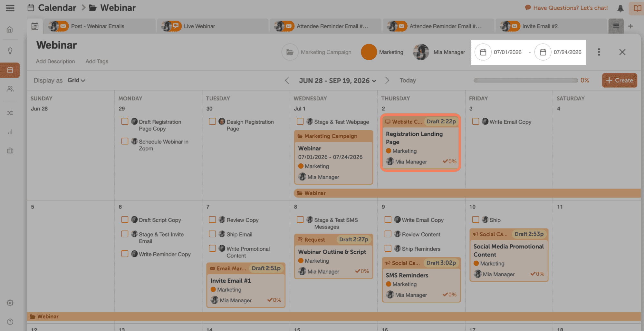Screen dimensions: 644x331
Task: Open the Invite Email #2 tab
Action: coord(540,26)
